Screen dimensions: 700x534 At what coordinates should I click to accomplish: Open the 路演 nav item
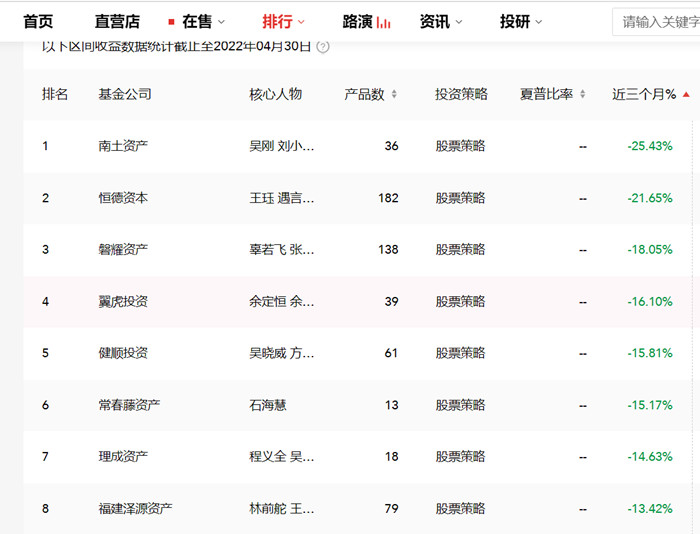(358, 21)
